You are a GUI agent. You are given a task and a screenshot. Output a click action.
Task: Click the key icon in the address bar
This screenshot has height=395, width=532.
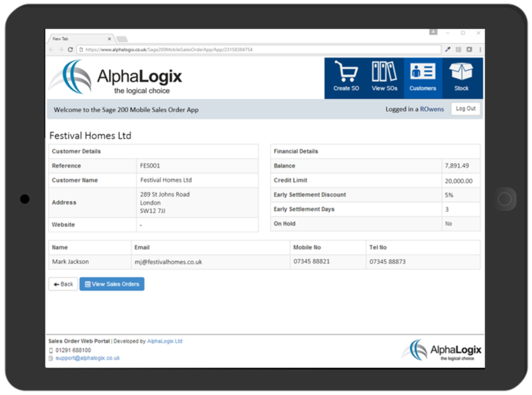[448, 50]
